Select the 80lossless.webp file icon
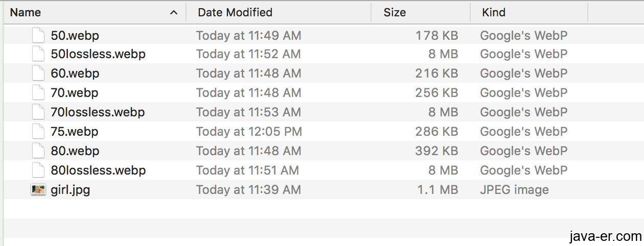 pos(38,170)
